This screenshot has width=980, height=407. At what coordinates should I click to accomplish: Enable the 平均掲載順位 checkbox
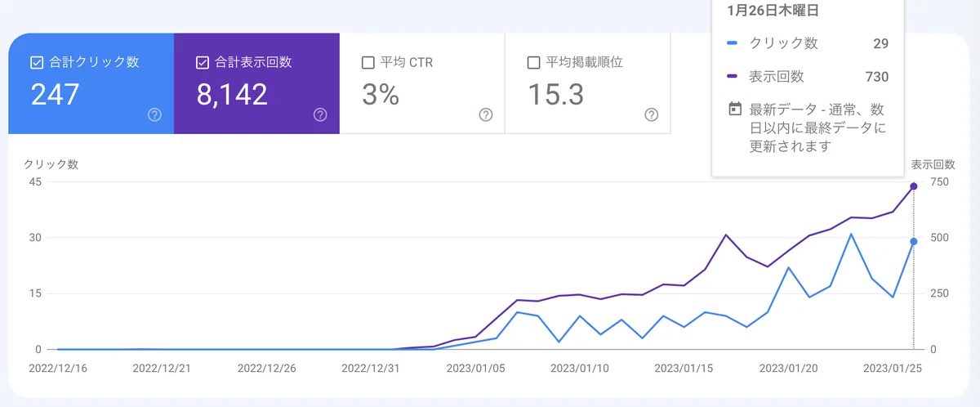click(533, 63)
